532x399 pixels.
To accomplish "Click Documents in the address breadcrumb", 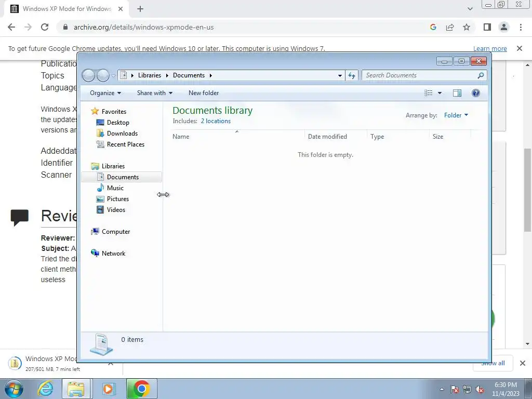I will tap(189, 75).
